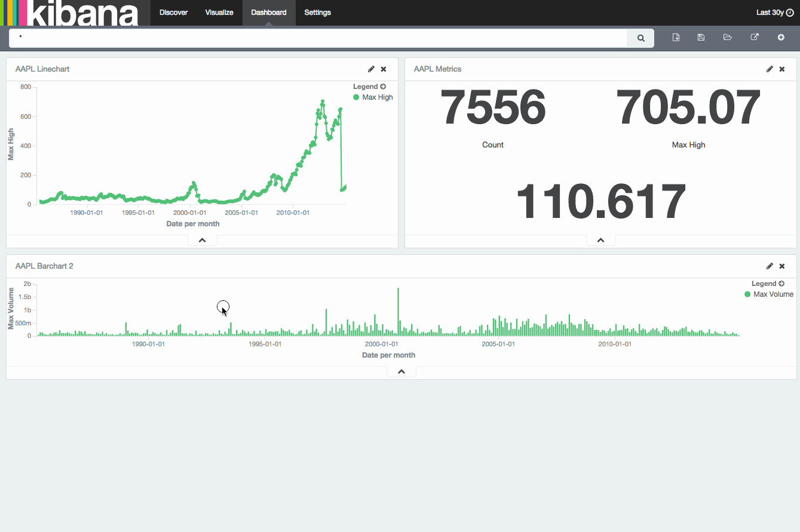The width and height of the screenshot is (800, 532).
Task: Edit the AAPL Metrics panel
Action: [x=770, y=69]
